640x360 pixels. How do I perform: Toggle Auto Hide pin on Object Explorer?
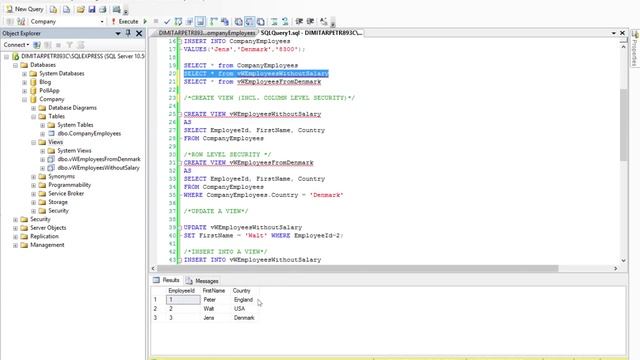click(128, 33)
